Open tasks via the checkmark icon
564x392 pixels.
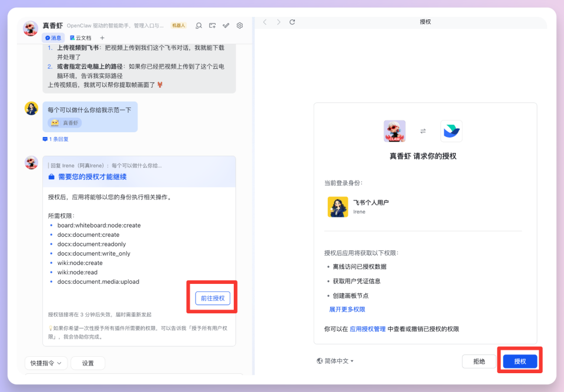coord(226,25)
